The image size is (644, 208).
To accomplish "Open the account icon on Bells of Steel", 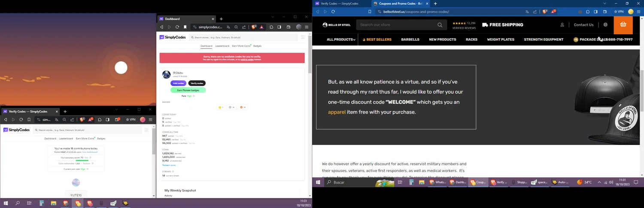I will click(562, 25).
